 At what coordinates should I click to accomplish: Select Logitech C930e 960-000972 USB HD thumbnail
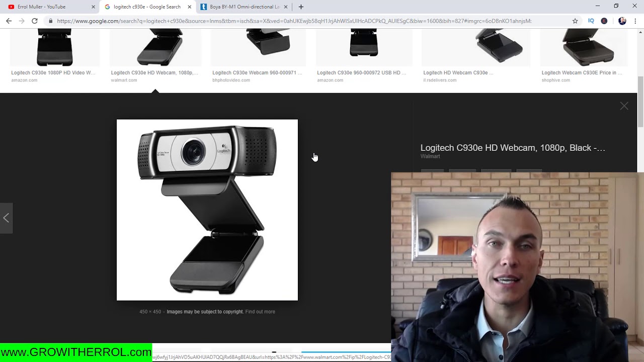pyautogui.click(x=364, y=48)
